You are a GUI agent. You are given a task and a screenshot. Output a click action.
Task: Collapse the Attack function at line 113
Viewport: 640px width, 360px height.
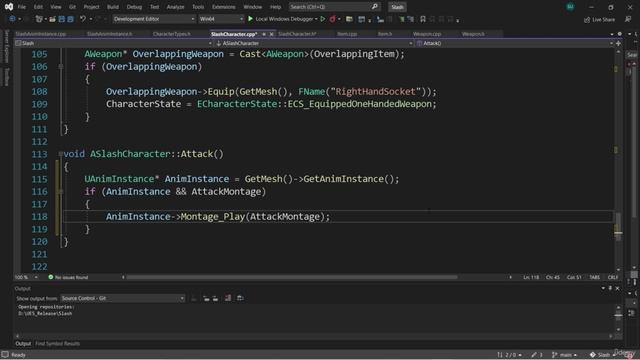60,154
